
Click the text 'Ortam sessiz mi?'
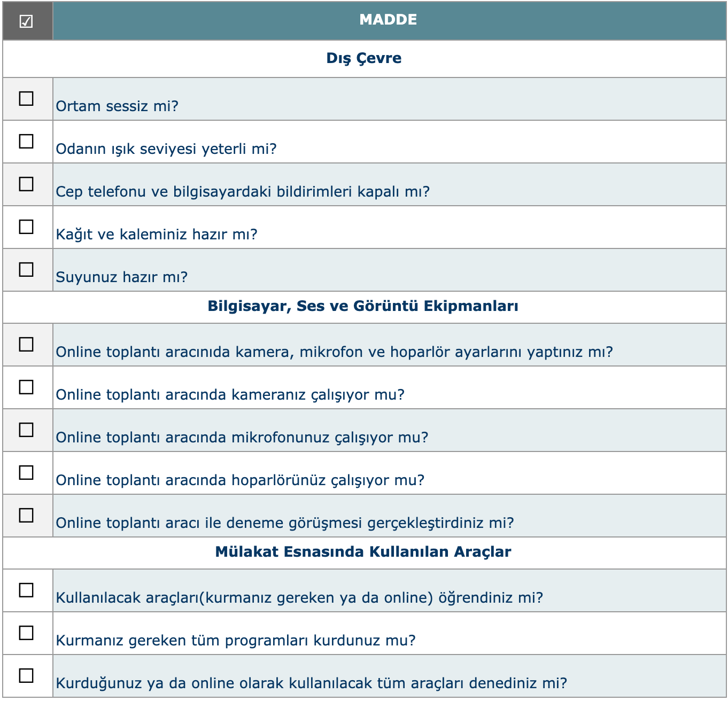pos(117,106)
